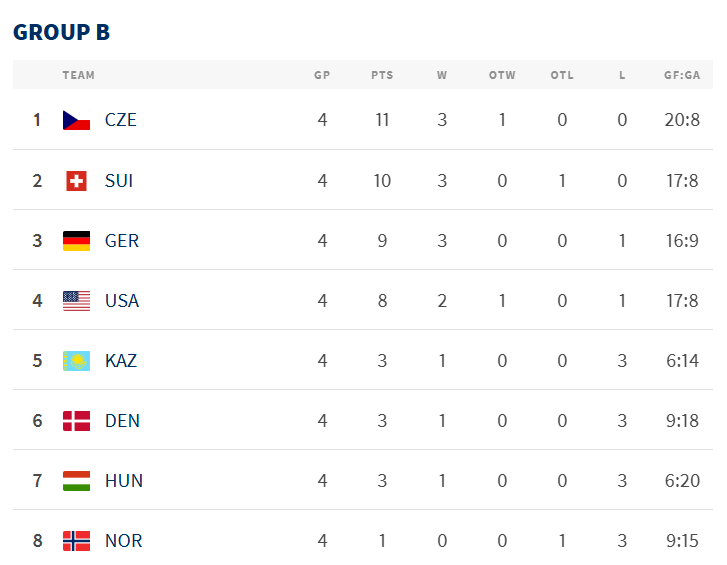Viewport: 727px width, 565px height.
Task: Click the USA flag icon
Action: click(77, 301)
